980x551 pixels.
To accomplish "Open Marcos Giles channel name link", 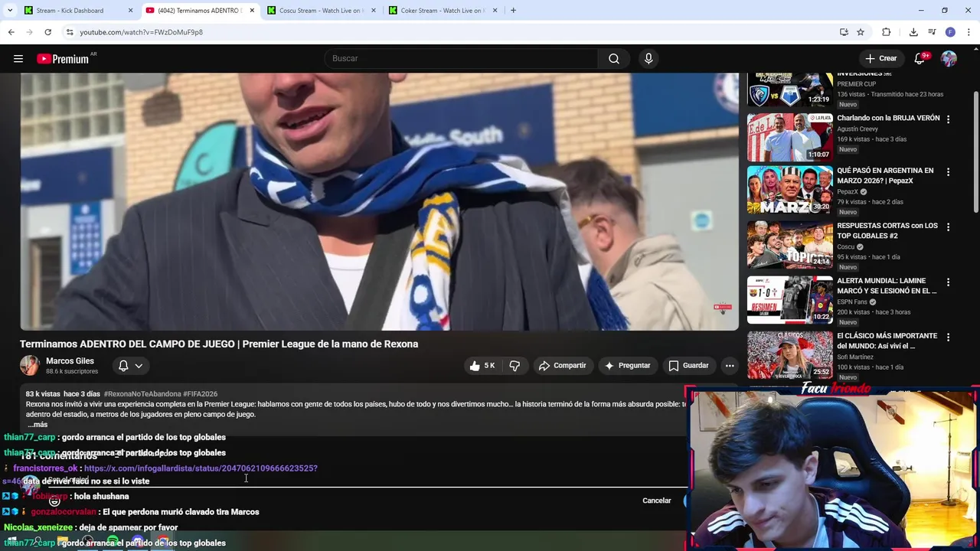I will 70,361.
